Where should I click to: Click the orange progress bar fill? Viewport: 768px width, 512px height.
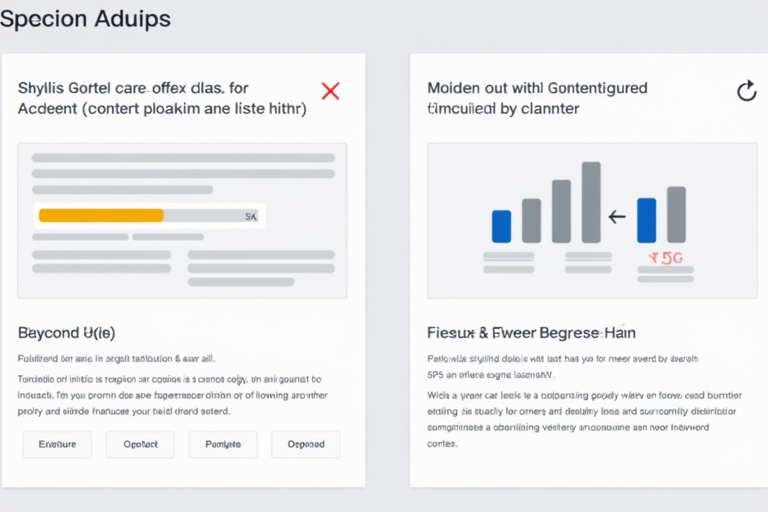coord(100,215)
